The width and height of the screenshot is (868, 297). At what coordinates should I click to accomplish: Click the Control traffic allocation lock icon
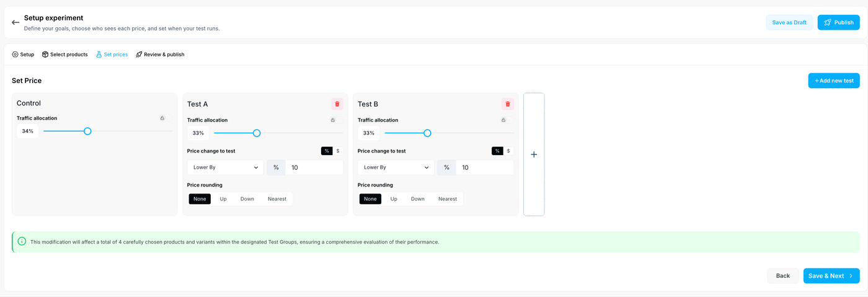162,118
